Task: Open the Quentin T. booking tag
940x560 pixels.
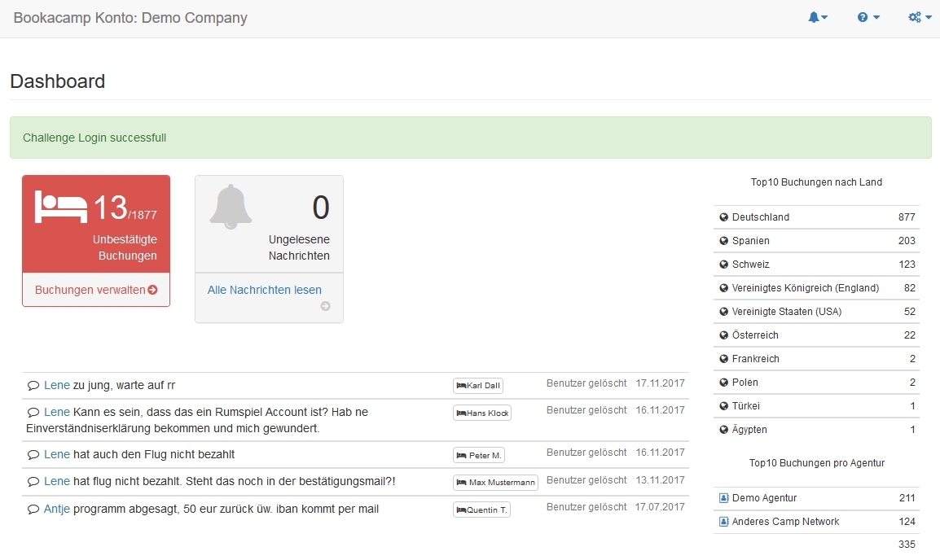Action: tap(482, 510)
